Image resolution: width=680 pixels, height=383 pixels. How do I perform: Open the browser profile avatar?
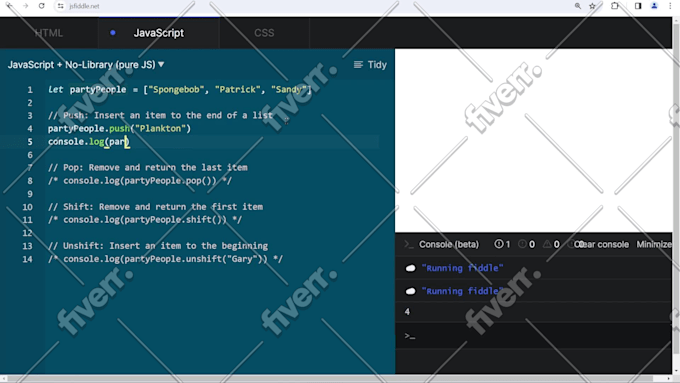click(x=654, y=6)
